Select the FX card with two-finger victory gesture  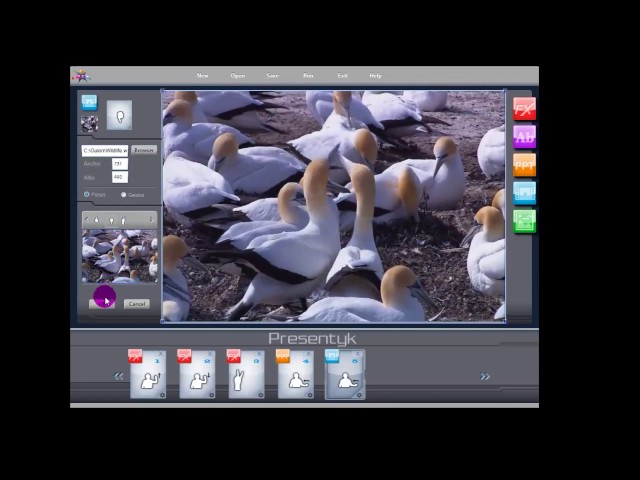coord(246,374)
